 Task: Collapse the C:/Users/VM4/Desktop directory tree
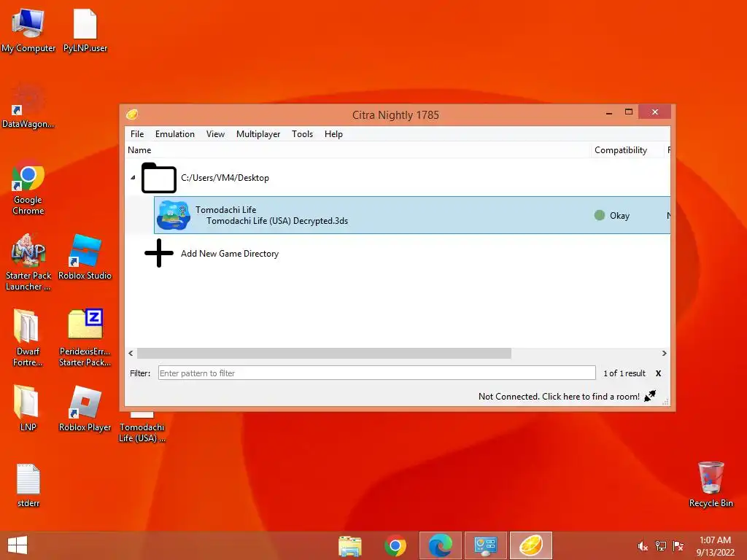pyautogui.click(x=133, y=178)
